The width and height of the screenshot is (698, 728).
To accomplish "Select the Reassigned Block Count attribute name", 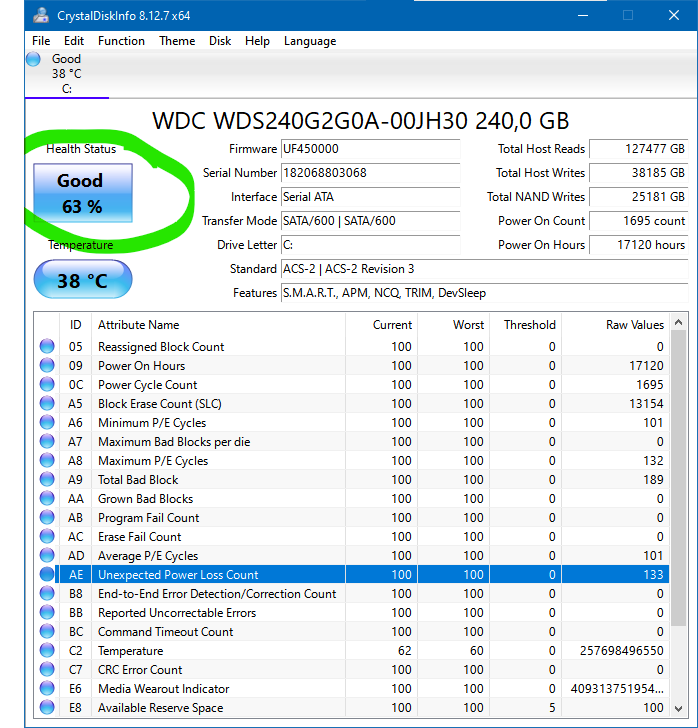I will (x=161, y=347).
